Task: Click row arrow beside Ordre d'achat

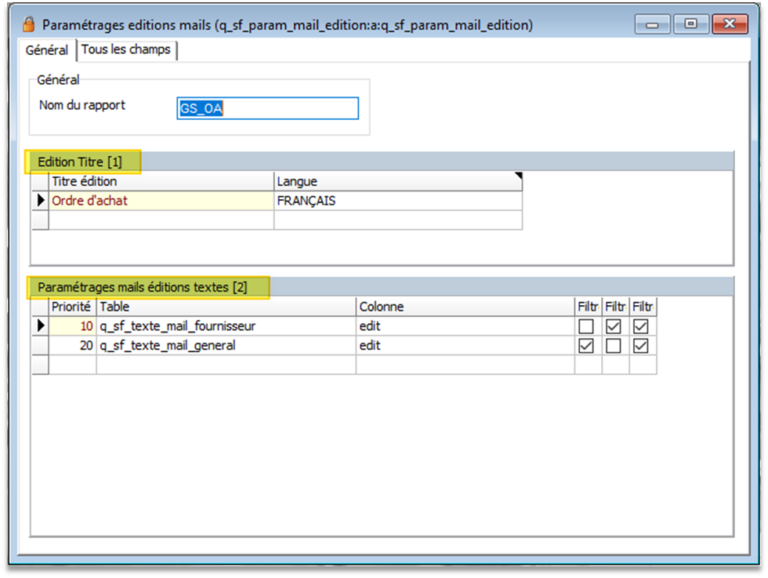Action: tap(41, 201)
